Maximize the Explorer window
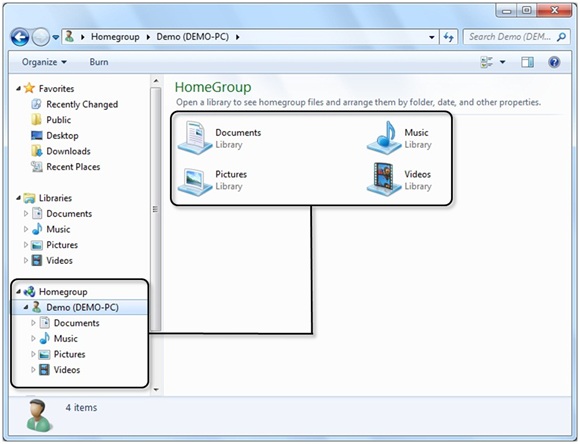This screenshot has width=580, height=444. (x=527, y=10)
